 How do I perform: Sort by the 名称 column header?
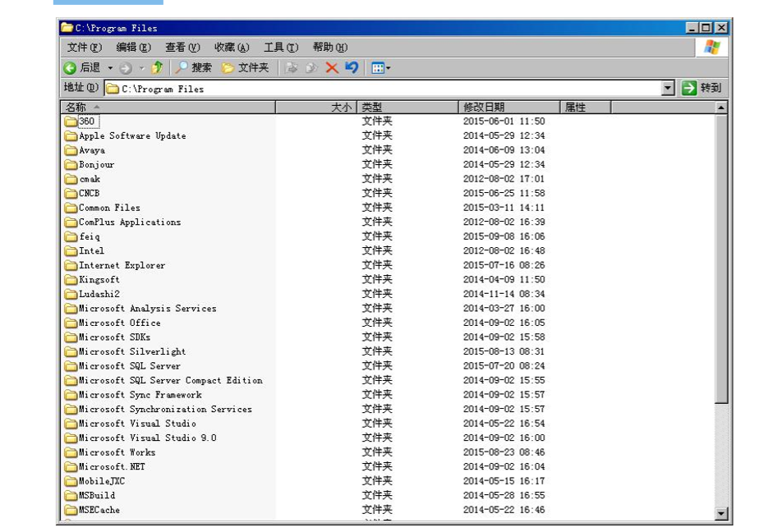click(x=168, y=107)
